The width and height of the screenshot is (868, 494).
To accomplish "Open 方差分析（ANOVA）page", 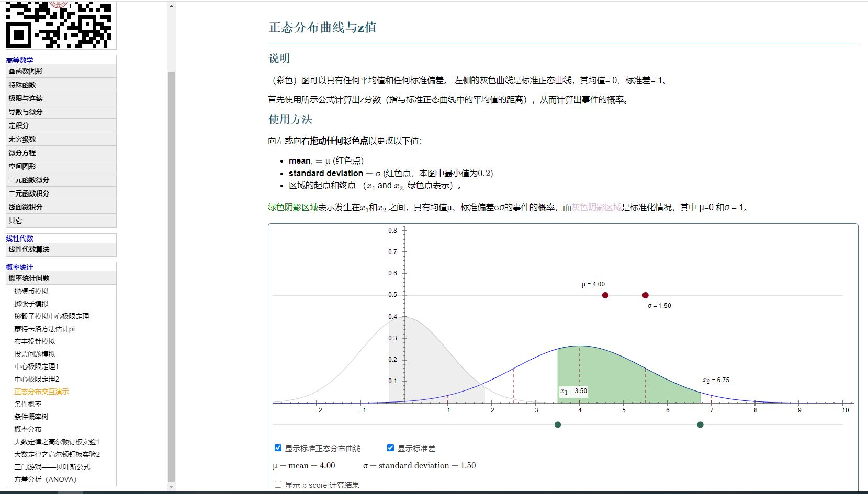I will coord(46,479).
